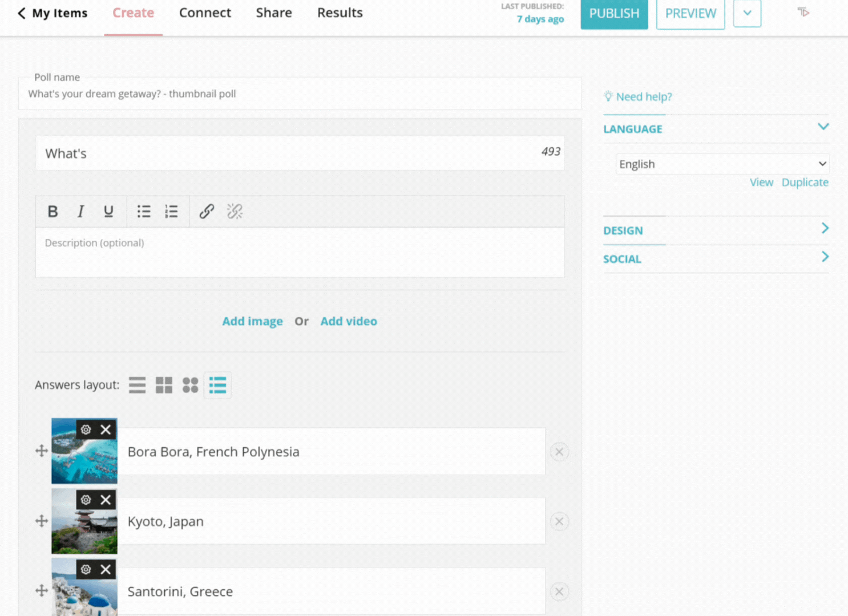Toggle bold formatting in the description editor

click(53, 211)
